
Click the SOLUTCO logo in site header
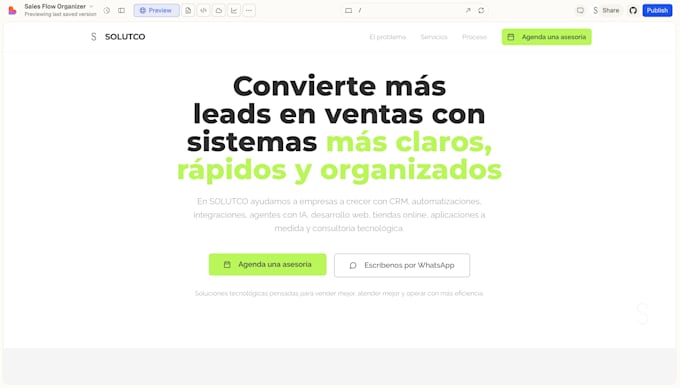tap(118, 37)
